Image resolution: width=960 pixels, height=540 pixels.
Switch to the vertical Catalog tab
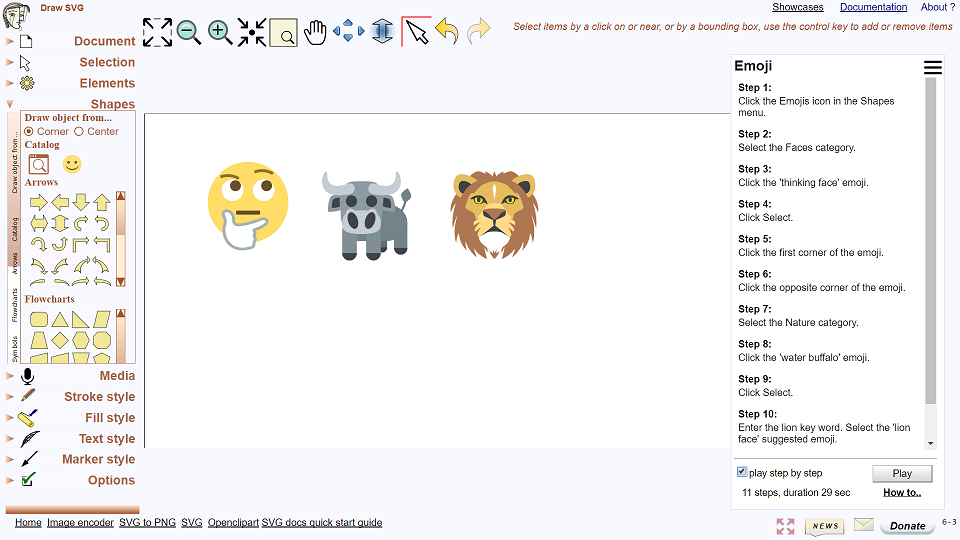click(x=15, y=230)
